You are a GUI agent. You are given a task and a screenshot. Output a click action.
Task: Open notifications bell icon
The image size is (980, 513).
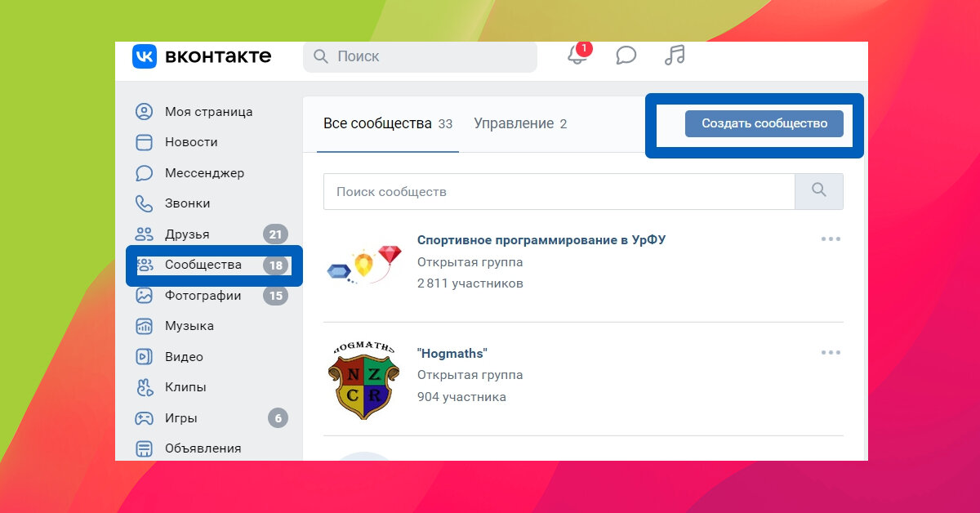(x=577, y=55)
